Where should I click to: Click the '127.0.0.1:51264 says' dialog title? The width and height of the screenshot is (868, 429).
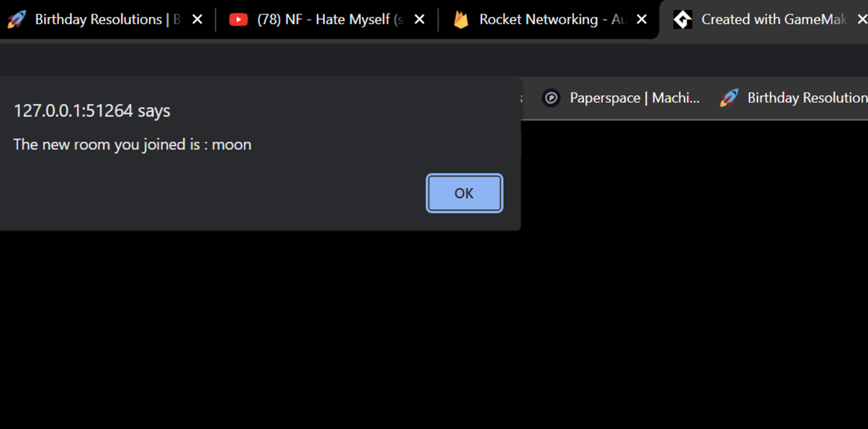tap(92, 111)
